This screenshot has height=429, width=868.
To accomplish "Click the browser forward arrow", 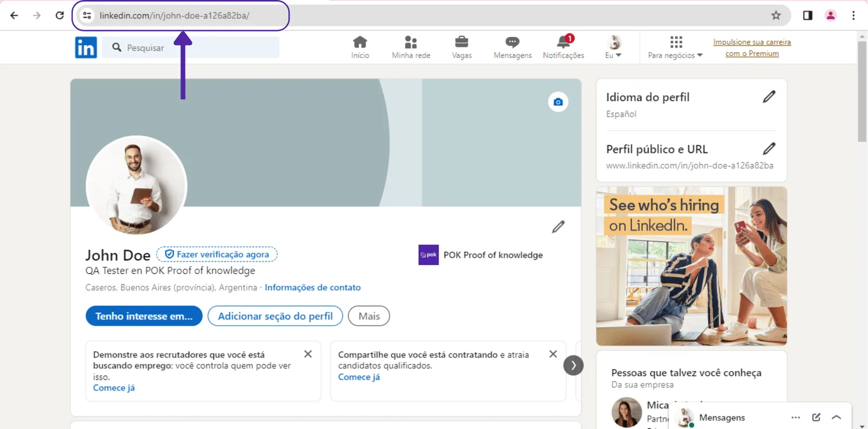I will click(37, 15).
